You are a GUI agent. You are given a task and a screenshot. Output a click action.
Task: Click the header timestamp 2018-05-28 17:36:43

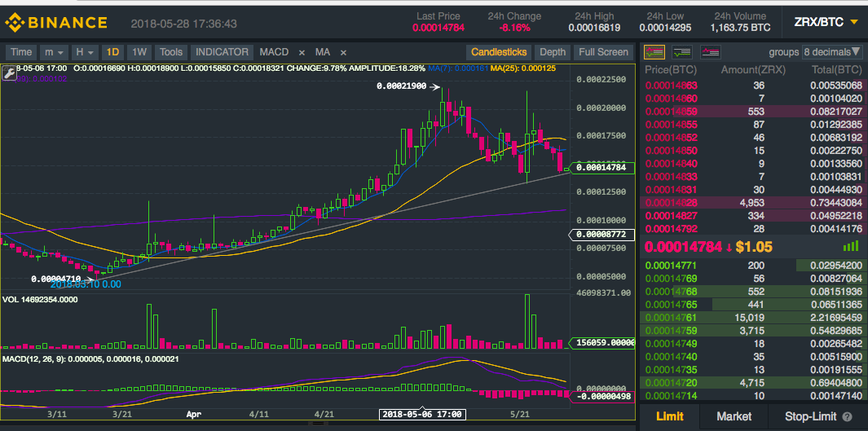[183, 24]
